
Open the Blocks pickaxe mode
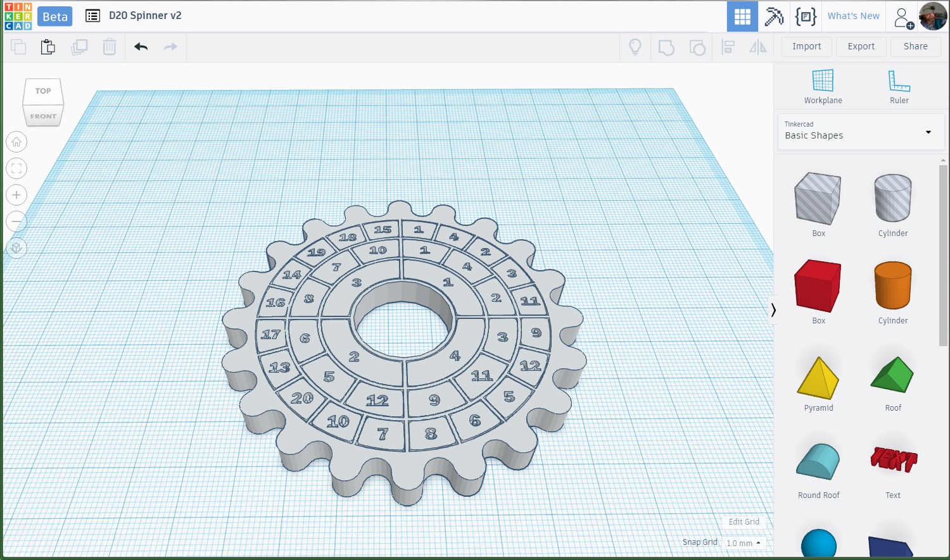click(x=773, y=16)
